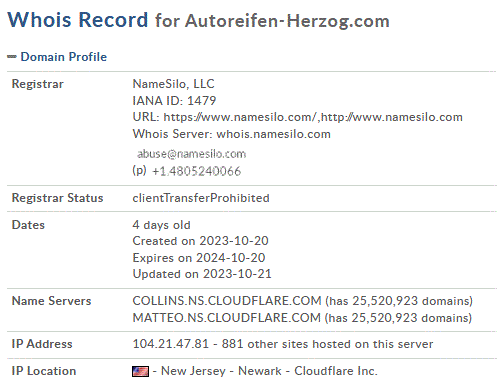Click COLLINS.NS.CLOUDFLARE.COM name server
498x383 pixels.
coord(227,301)
